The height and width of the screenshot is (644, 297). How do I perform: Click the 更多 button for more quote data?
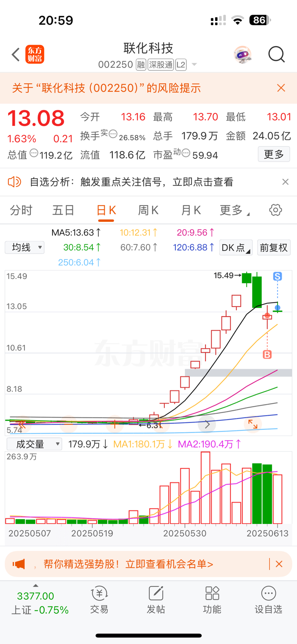coord(274,155)
